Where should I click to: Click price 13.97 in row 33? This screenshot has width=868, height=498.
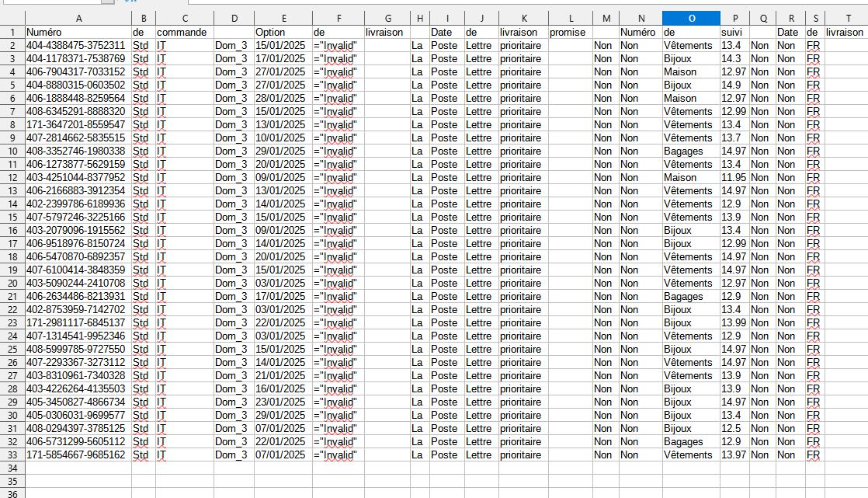coord(734,454)
